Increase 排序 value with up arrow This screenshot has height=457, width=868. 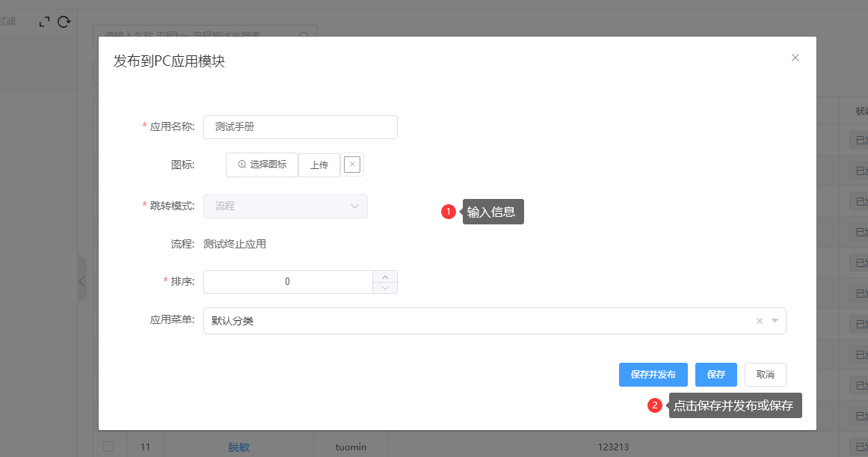(385, 276)
